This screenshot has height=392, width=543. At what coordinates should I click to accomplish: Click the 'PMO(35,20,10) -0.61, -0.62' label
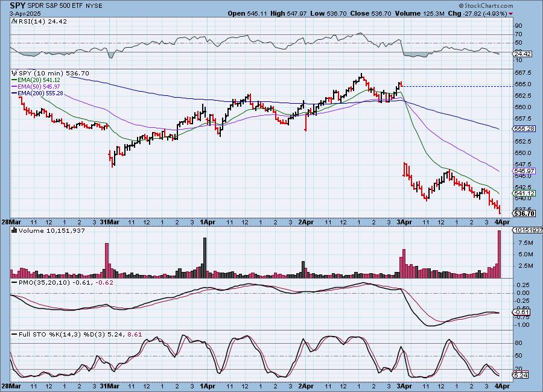(66, 283)
